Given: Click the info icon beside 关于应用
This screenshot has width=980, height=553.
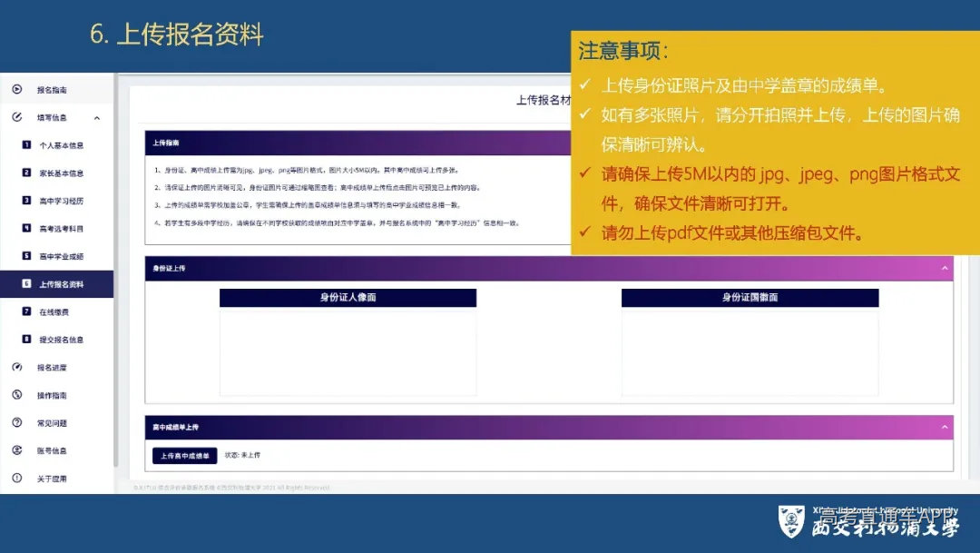Looking at the screenshot, I should coord(17,478).
